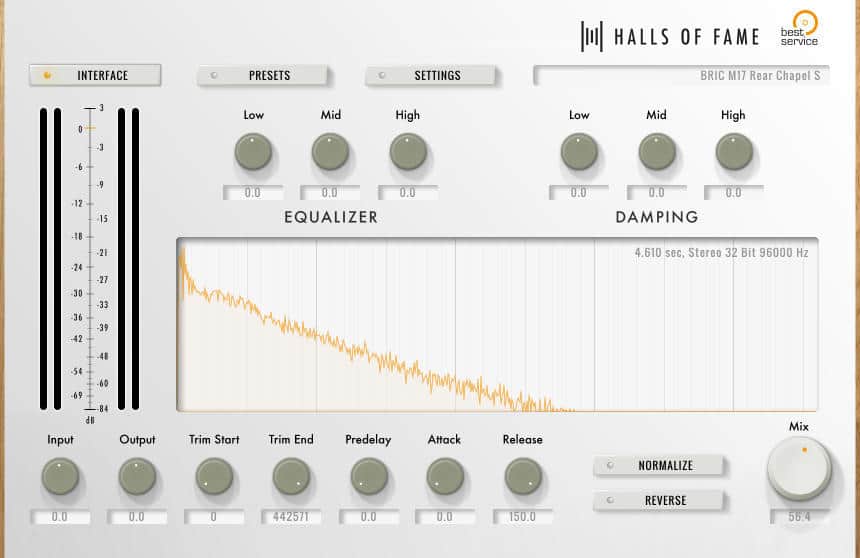The width and height of the screenshot is (860, 558).
Task: Open the Settings tab
Action: [x=431, y=75]
